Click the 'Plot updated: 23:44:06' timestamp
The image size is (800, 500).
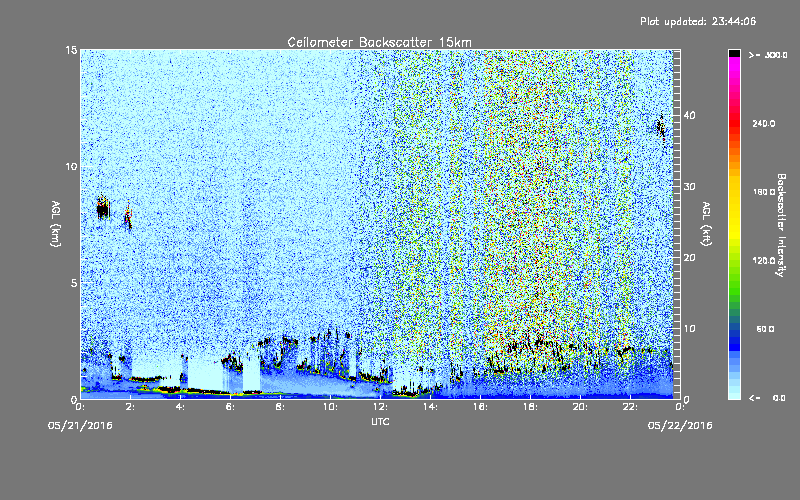698,21
